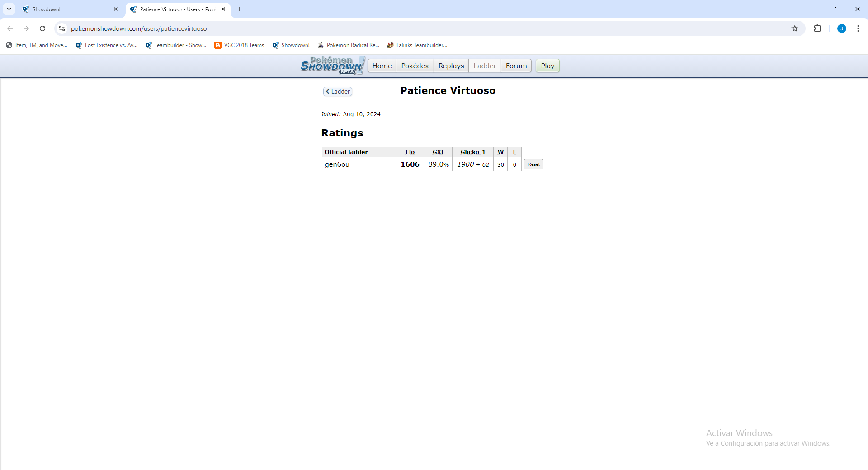Click the 1900 ± 62 Glicko value
This screenshot has width=868, height=470.
(473, 164)
